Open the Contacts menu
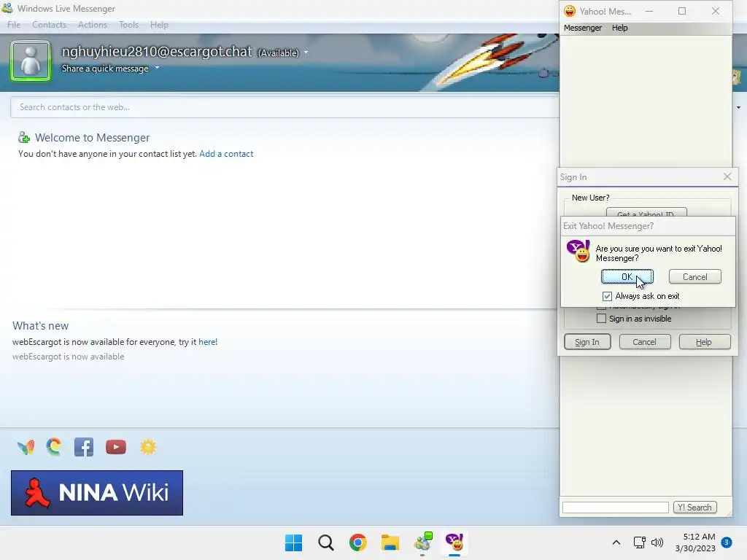The height and width of the screenshot is (560, 747). point(49,25)
